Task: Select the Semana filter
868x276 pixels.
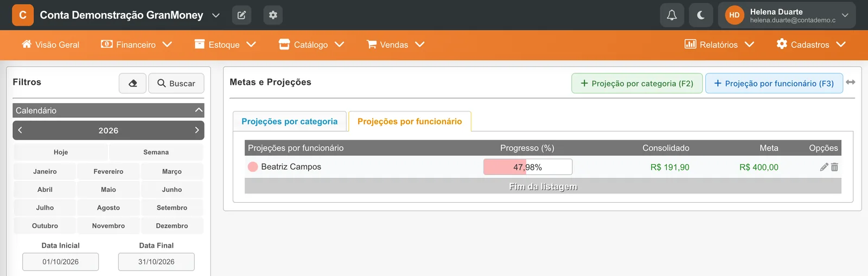Action: [x=156, y=152]
